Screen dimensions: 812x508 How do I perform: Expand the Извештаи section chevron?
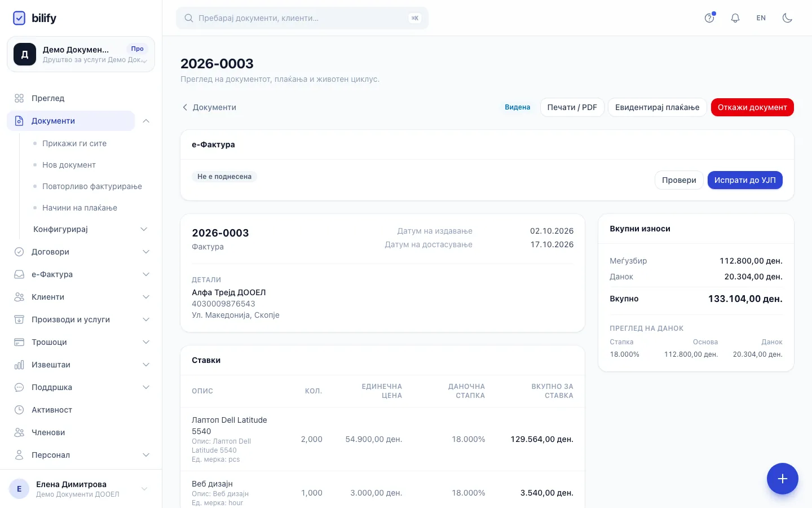pyautogui.click(x=146, y=365)
